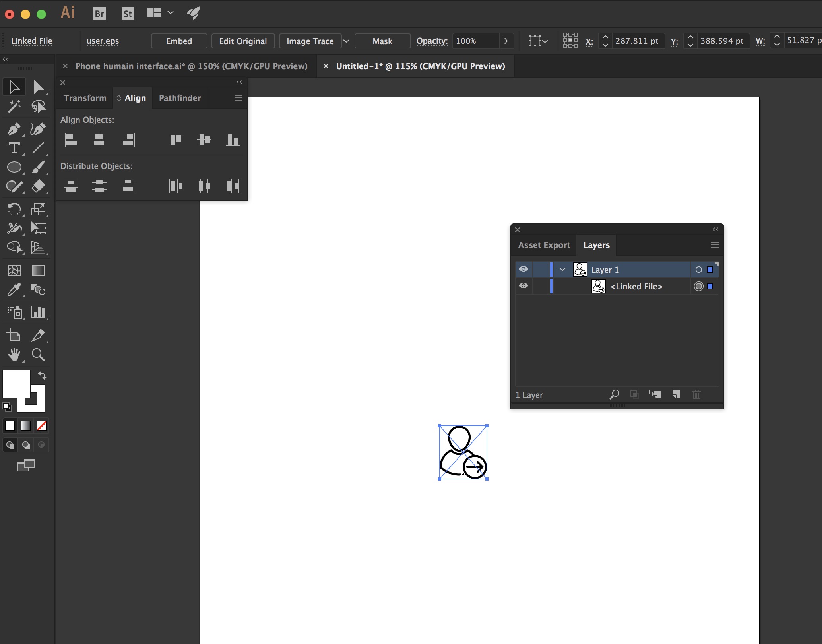Click the Vertical Align Top icon
The height and width of the screenshot is (644, 822).
[175, 139]
